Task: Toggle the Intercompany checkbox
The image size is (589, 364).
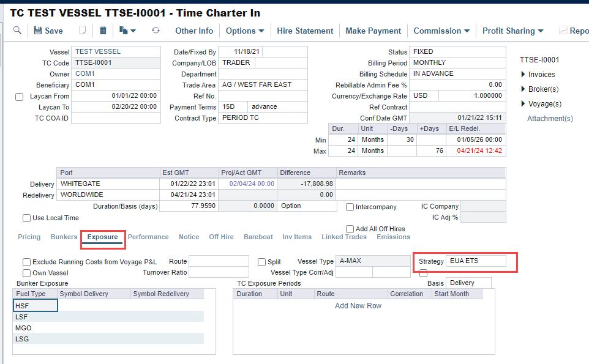Action: pos(350,207)
